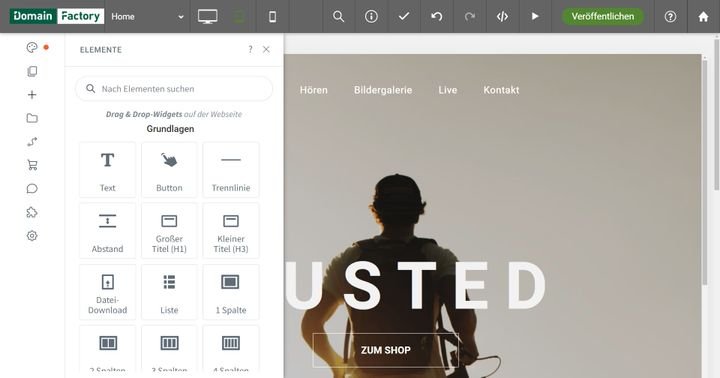Click the magnifier search icon in top toolbar
Screen dimensions: 720x378
click(338, 17)
